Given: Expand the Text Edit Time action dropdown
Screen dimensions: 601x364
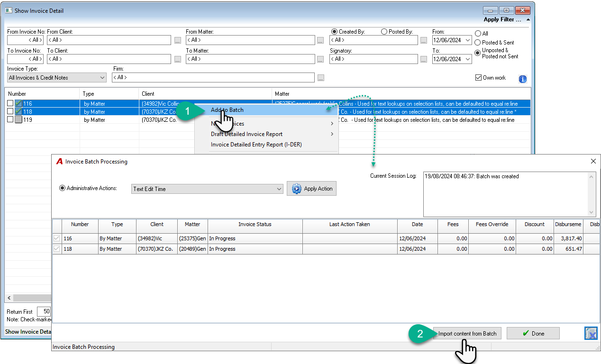Looking at the screenshot, I should click(x=279, y=189).
